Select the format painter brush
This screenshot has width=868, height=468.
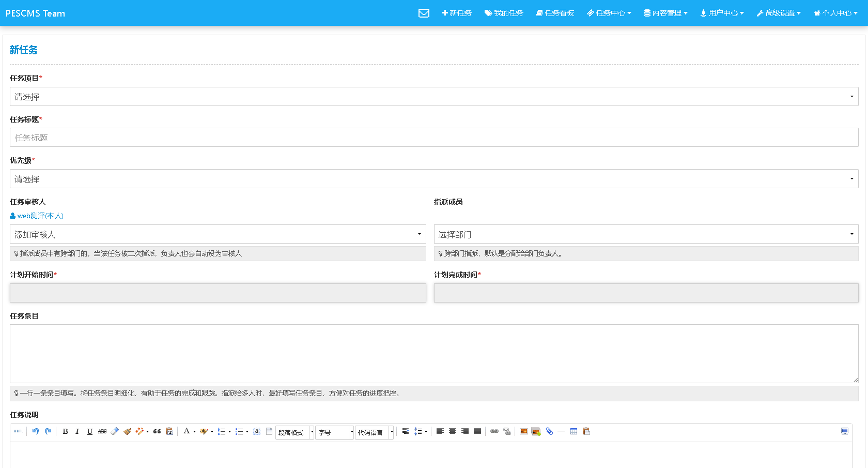(127, 431)
